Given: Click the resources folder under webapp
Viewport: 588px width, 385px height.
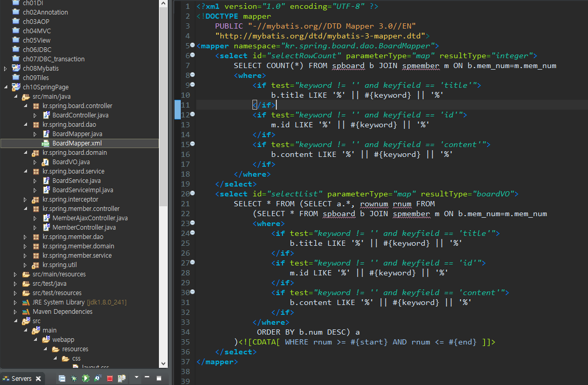Looking at the screenshot, I should click(x=75, y=349).
